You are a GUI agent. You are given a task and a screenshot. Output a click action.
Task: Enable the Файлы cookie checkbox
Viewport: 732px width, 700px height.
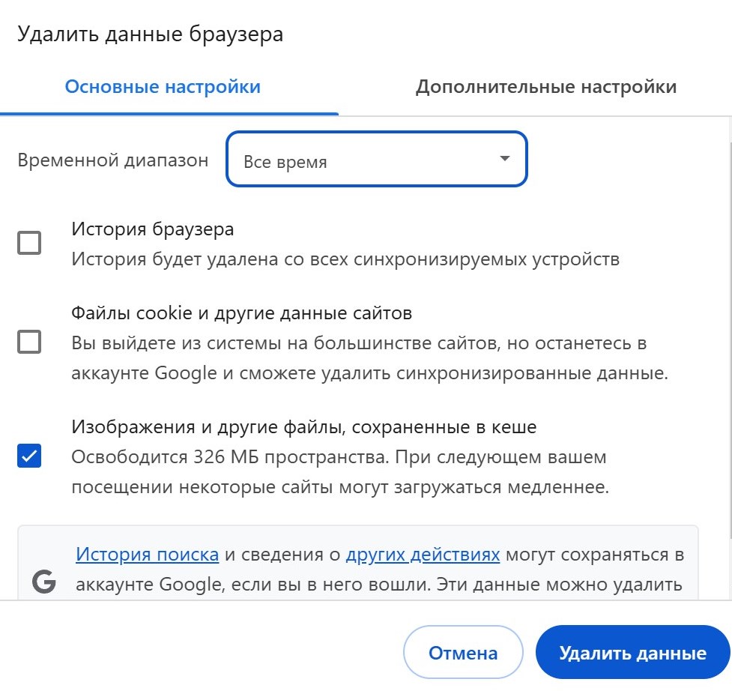click(x=29, y=343)
